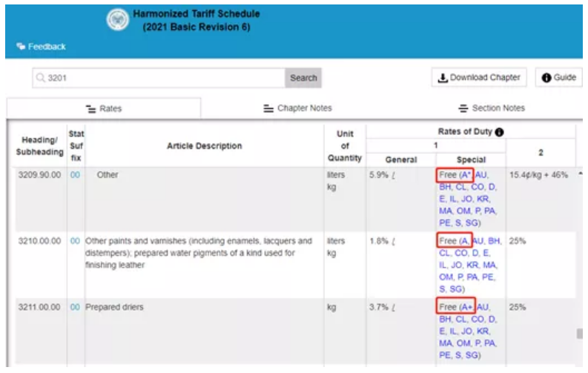This screenshot has width=588, height=373.
Task: Click heading number 3209.90.00
Action: tap(39, 175)
